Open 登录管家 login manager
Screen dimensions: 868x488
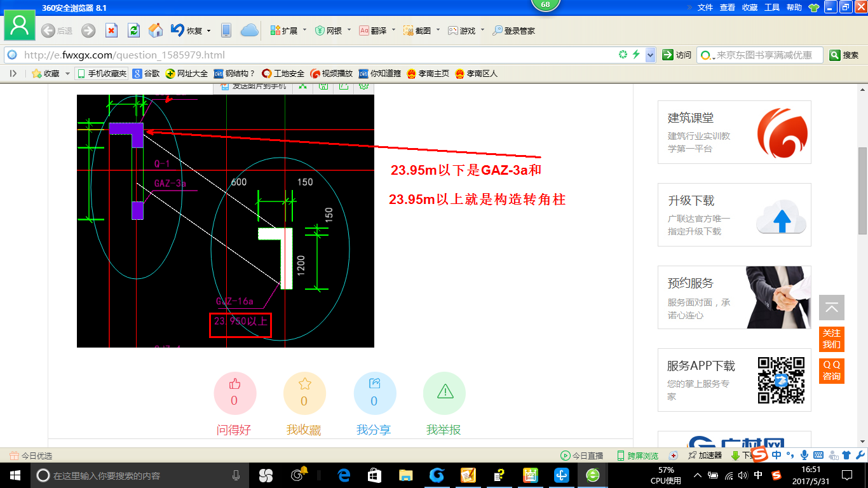(x=513, y=30)
